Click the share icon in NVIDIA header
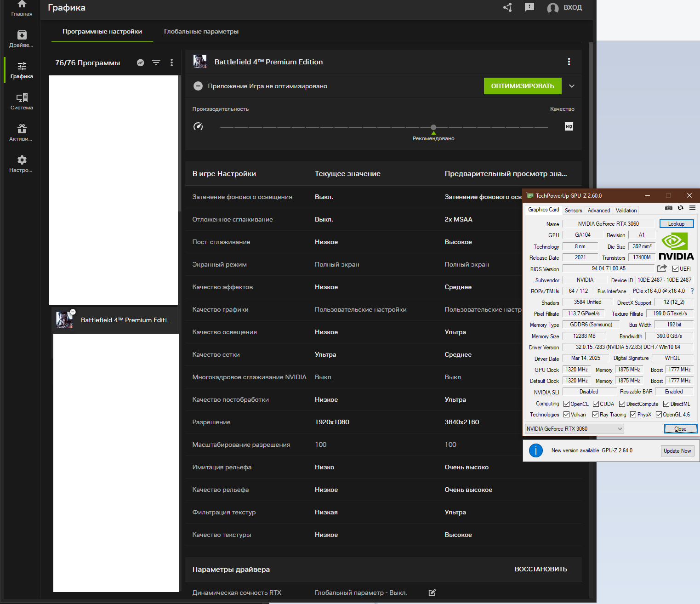The image size is (700, 604). click(x=507, y=7)
